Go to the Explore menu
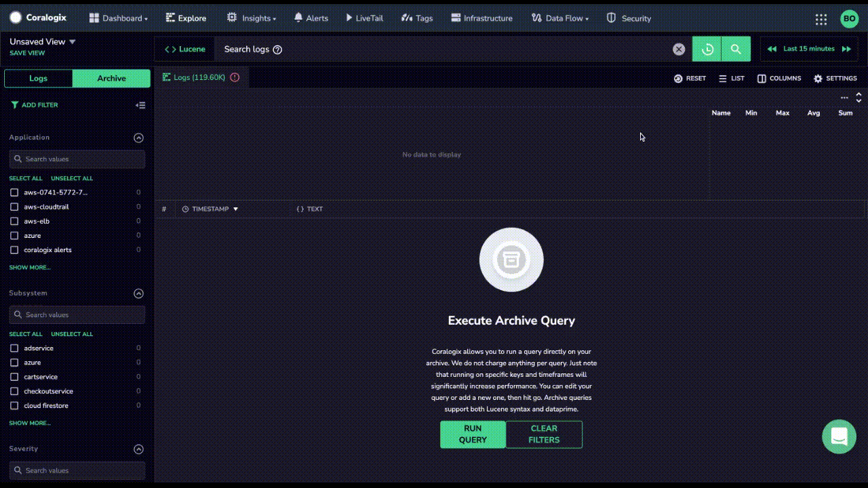This screenshot has height=488, width=868. coord(186,18)
